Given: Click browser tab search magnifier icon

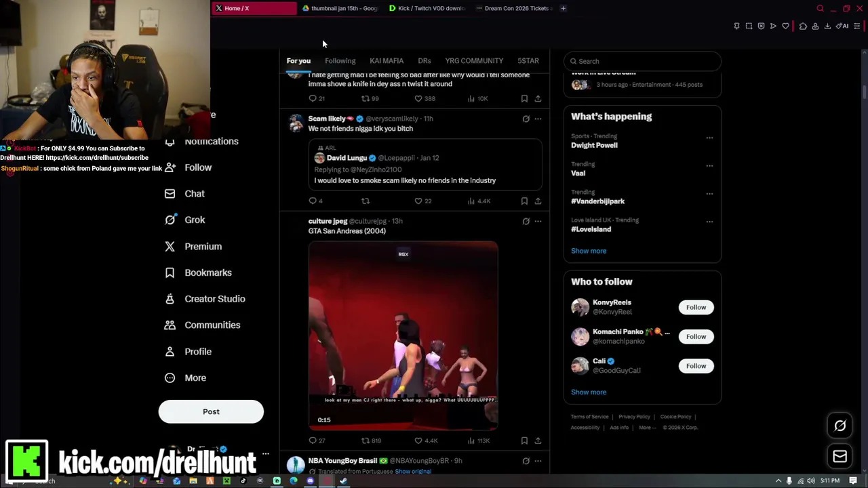Looking at the screenshot, I should coord(820,8).
